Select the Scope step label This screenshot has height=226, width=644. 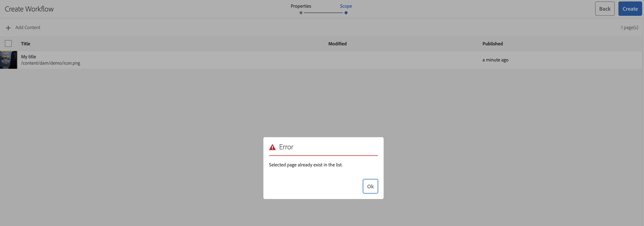[346, 6]
